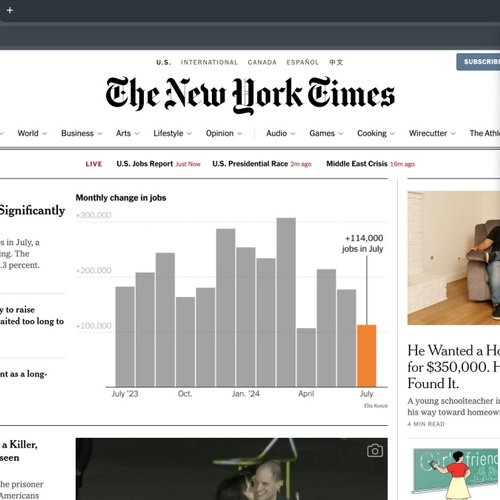This screenshot has height=500, width=500.
Task: Open the Audio menu item
Action: pos(276,133)
